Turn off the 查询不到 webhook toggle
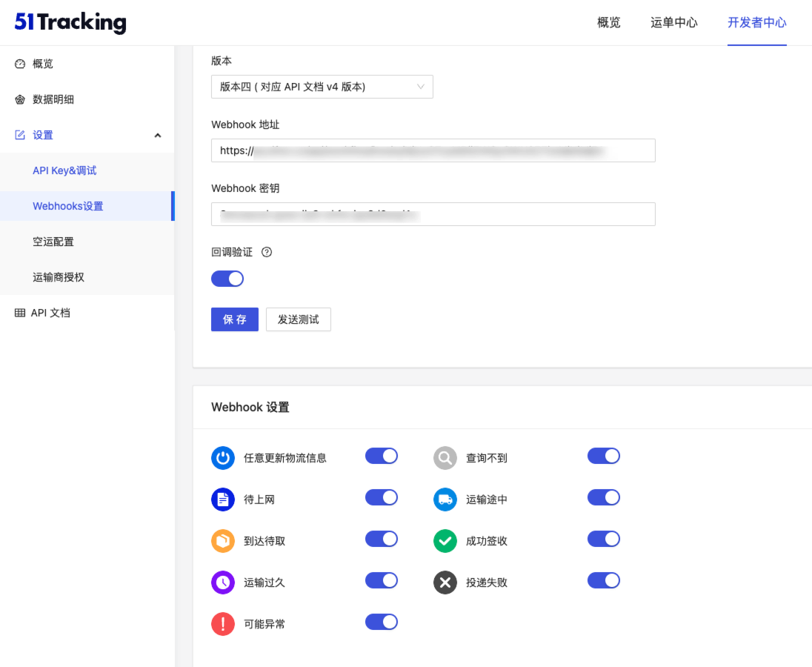 [604, 456]
